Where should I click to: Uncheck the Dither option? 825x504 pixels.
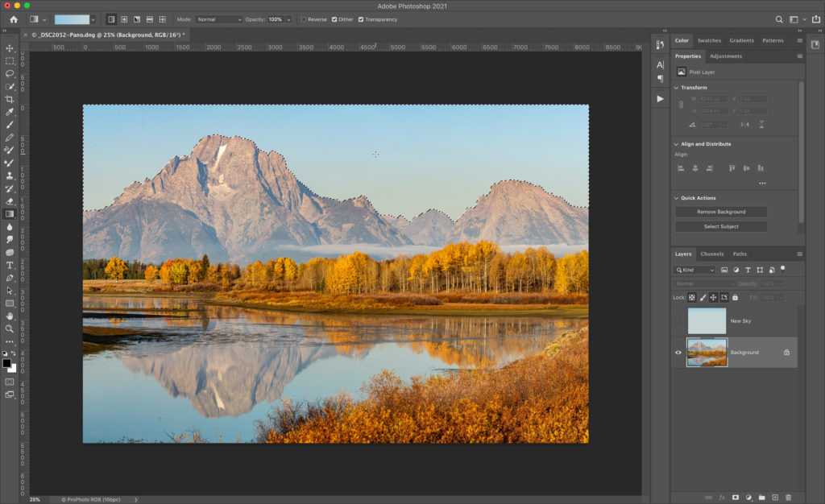pyautogui.click(x=334, y=19)
